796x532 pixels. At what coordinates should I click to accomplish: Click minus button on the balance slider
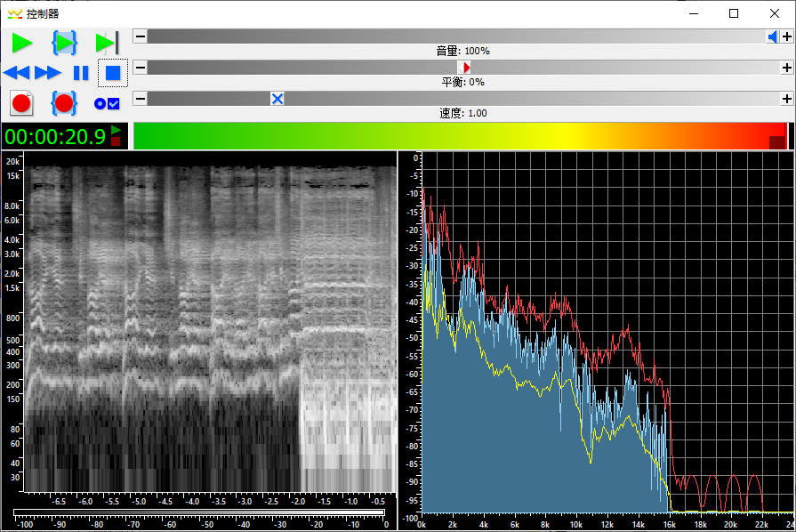pos(140,68)
